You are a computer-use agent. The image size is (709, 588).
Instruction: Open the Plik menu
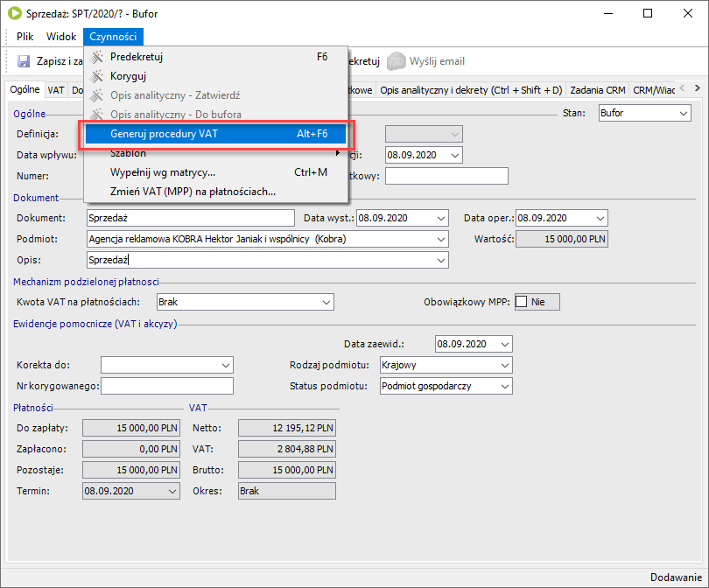pyautogui.click(x=25, y=37)
